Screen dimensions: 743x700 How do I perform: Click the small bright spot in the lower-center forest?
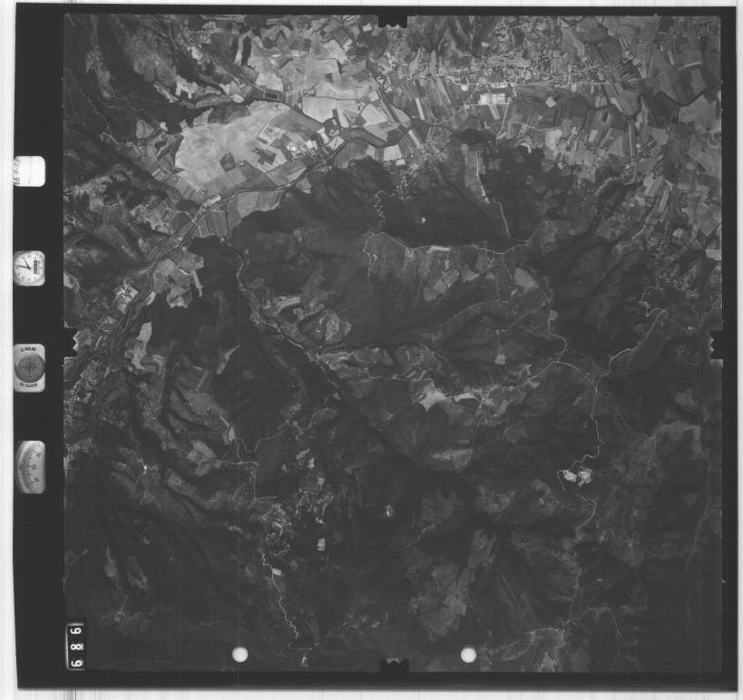point(388,511)
